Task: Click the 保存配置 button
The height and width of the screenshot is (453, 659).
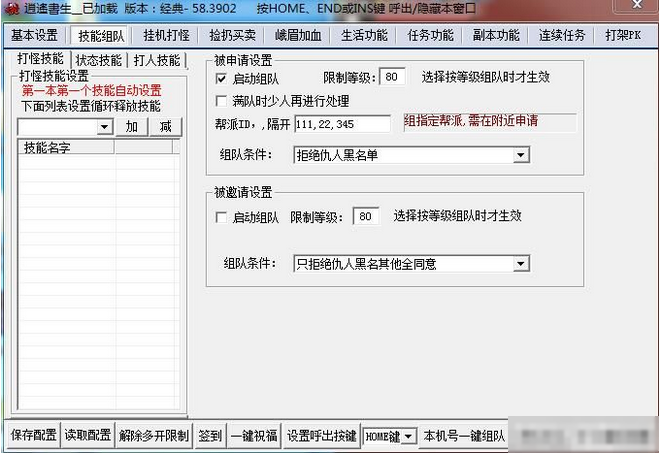Action: (x=33, y=436)
